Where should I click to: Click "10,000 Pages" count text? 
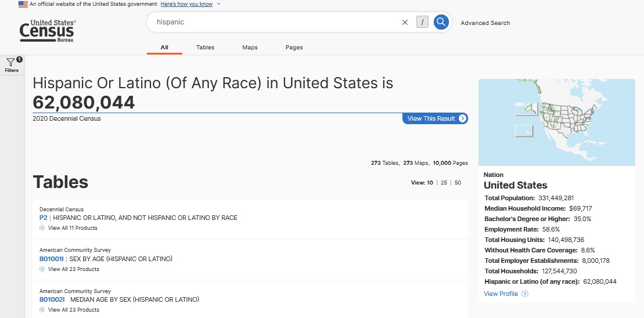(x=450, y=163)
